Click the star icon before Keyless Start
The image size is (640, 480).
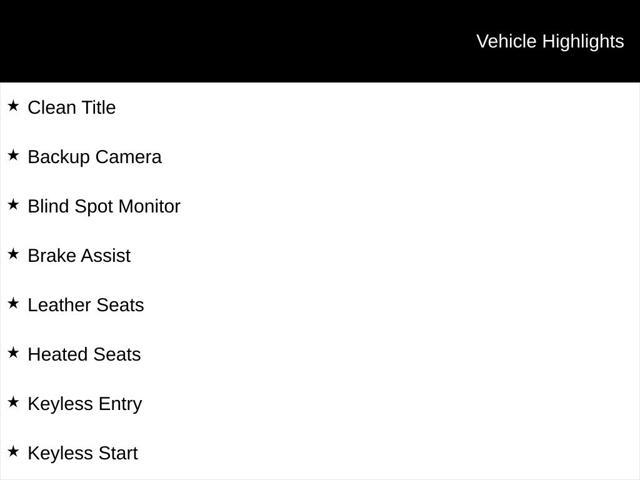click(x=13, y=451)
